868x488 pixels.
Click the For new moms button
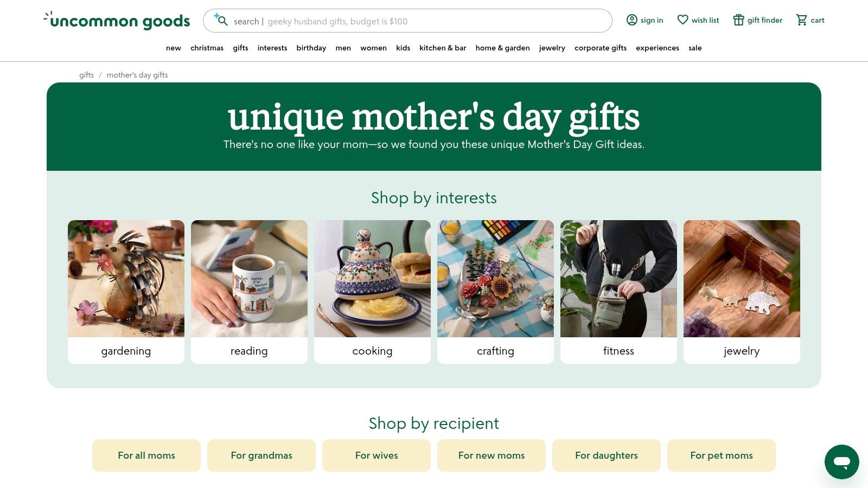[492, 455]
